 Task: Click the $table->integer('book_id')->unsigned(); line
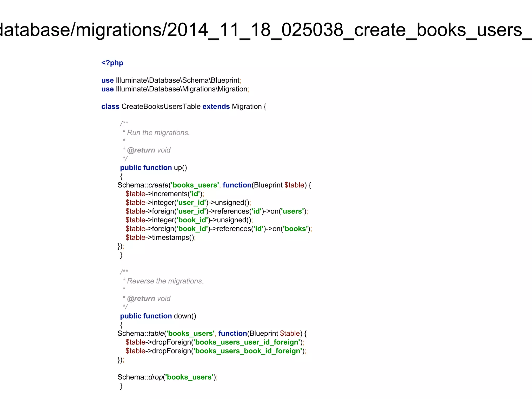coord(189,220)
